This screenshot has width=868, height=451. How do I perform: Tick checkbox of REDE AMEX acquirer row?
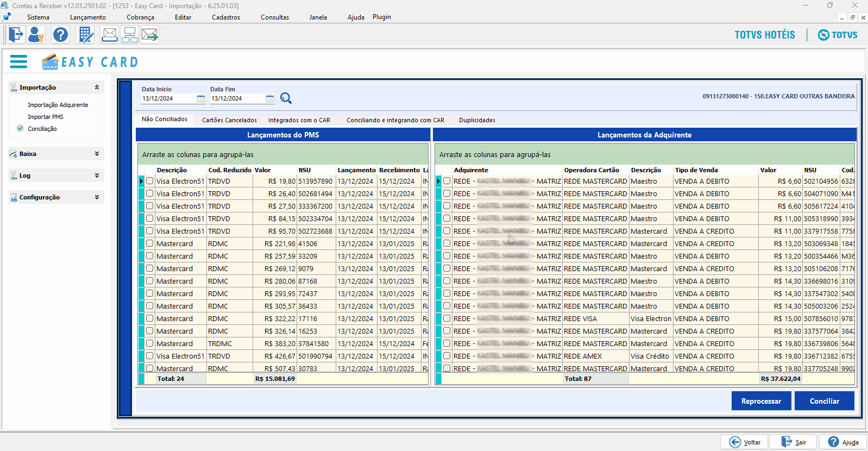pos(446,356)
